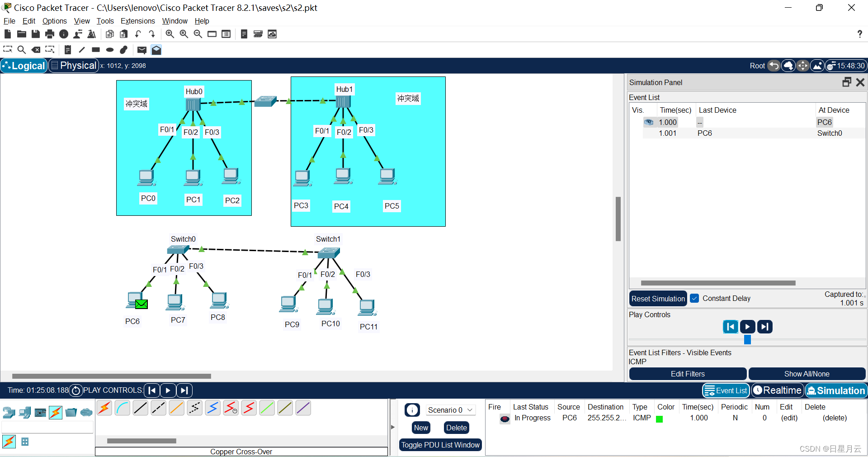The image size is (868, 457).
Task: Click Toggle PDU List Window button
Action: click(440, 445)
